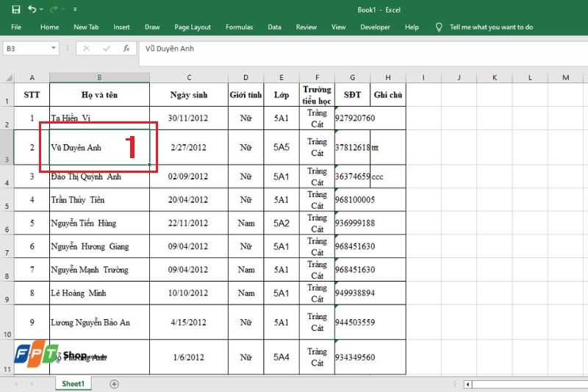Select column C header
The image size is (588, 392).
(189, 78)
